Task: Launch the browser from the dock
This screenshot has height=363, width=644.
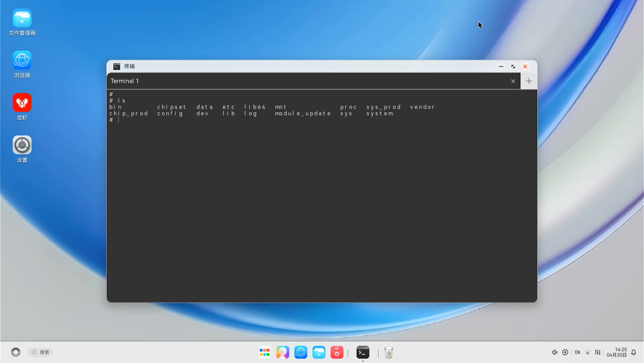Action: (x=301, y=352)
